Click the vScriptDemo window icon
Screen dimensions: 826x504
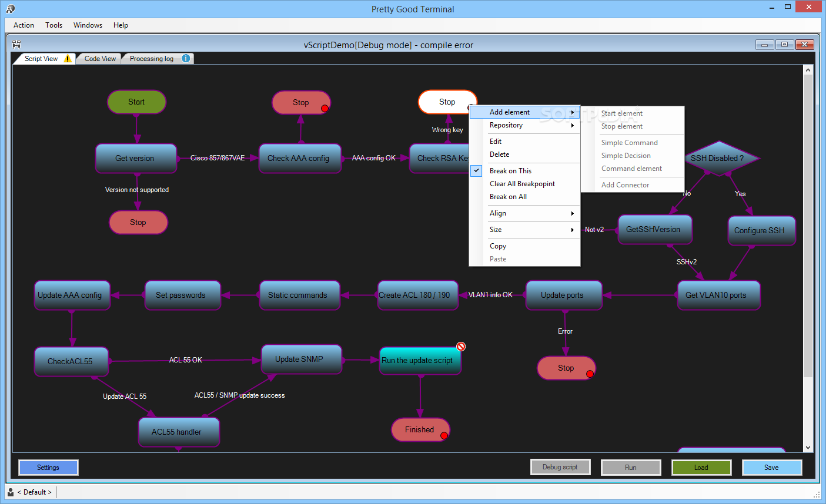[16, 44]
